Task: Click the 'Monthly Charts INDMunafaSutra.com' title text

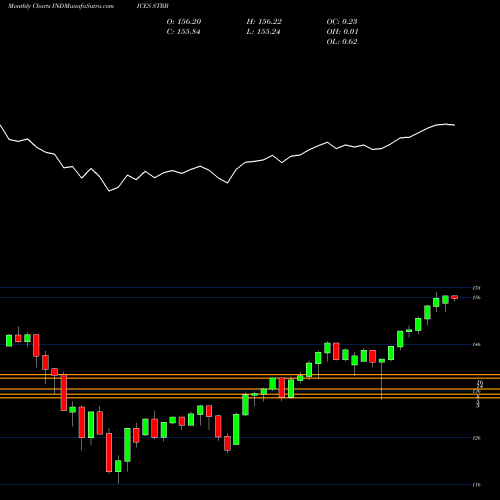Action: pos(61,6)
